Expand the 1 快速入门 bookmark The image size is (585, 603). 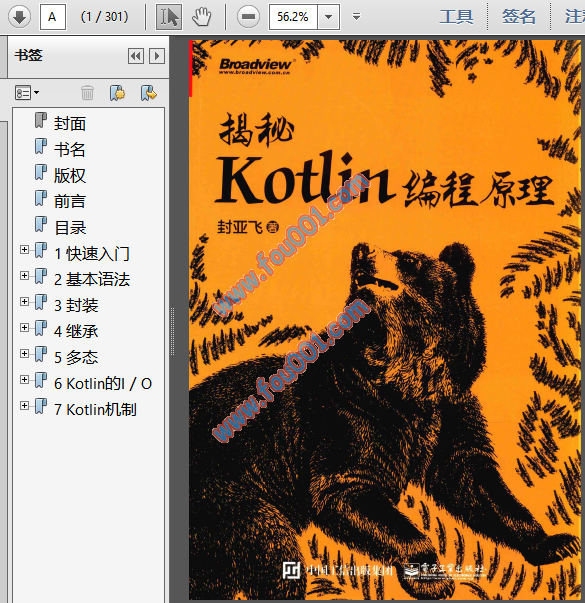[24, 250]
